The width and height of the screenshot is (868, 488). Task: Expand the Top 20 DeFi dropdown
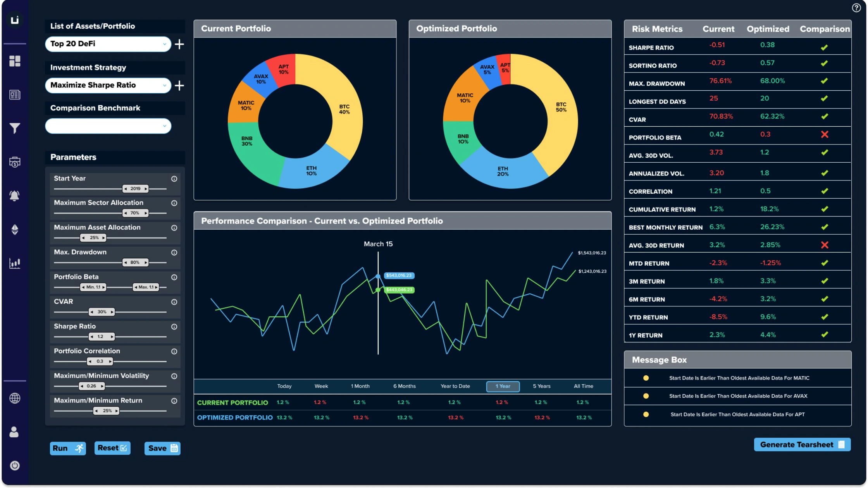[108, 44]
